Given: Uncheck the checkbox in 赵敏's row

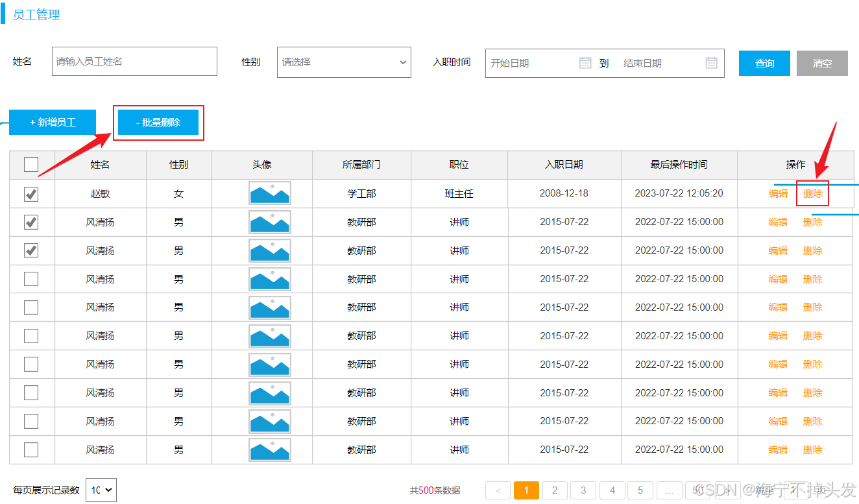Looking at the screenshot, I should pyautogui.click(x=31, y=193).
